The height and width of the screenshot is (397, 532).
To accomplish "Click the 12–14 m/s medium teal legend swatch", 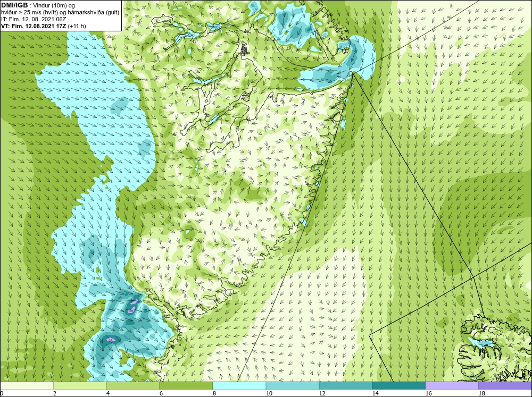I will point(346,385).
